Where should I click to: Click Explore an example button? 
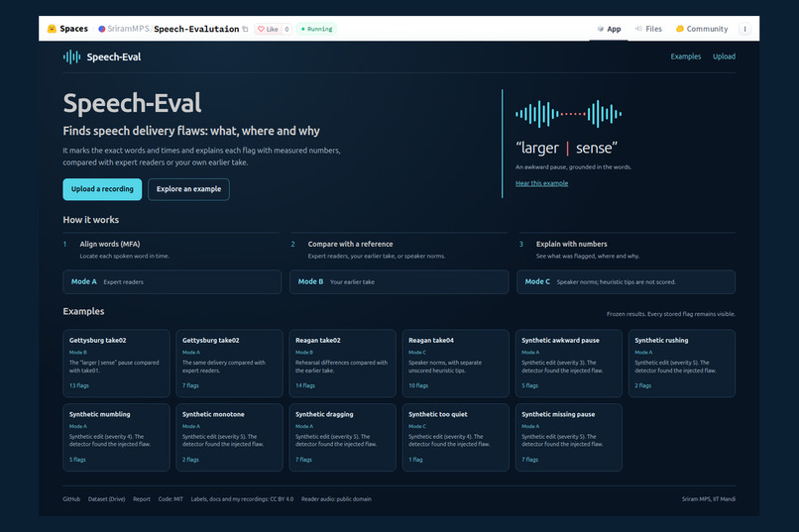(x=188, y=189)
